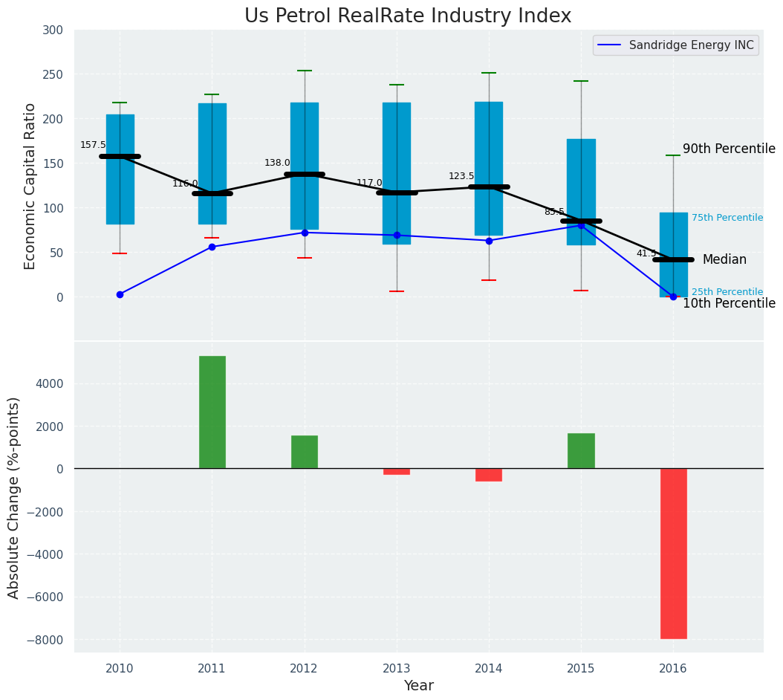The image size is (783, 700).
Task: Click the 75th Percentile label
Action: pos(727,218)
